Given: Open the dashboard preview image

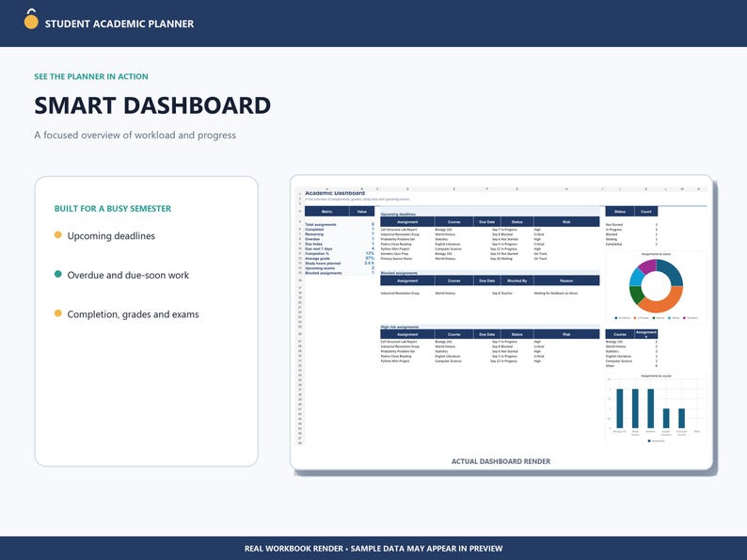Looking at the screenshot, I should point(501,316).
